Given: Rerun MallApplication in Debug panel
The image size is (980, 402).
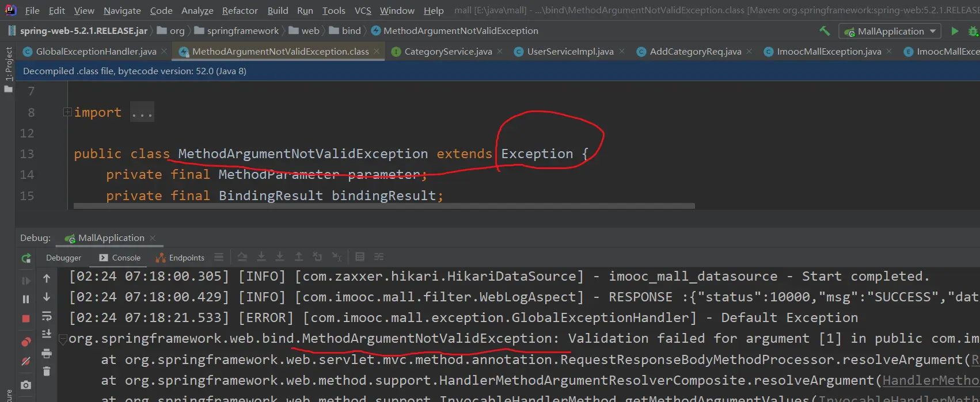Looking at the screenshot, I should 26,258.
